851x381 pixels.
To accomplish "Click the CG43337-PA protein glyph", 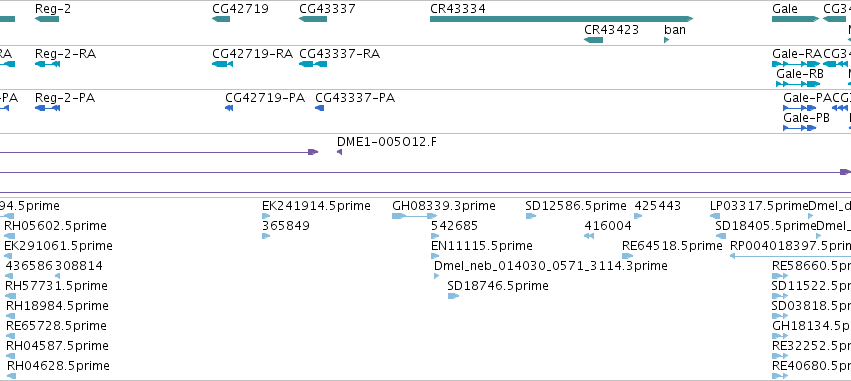I will 320,108.
